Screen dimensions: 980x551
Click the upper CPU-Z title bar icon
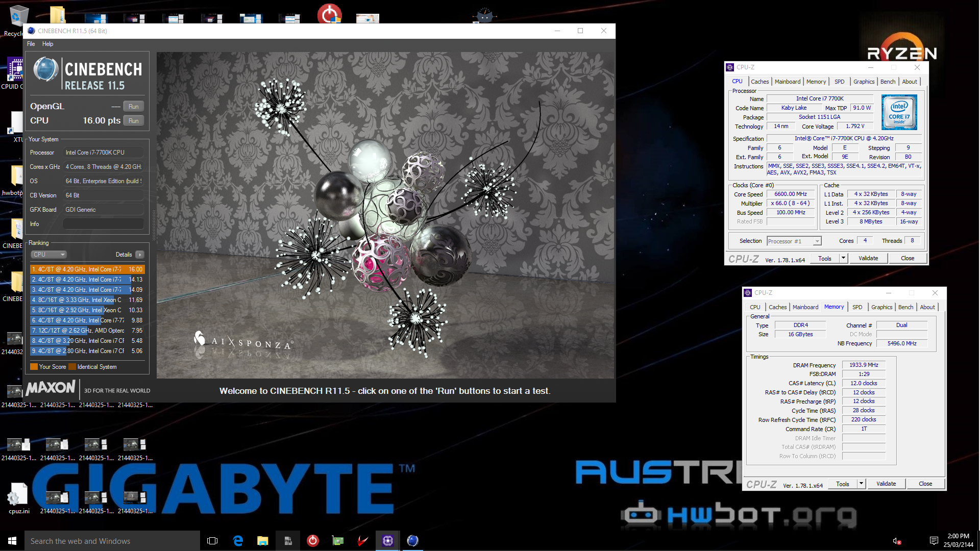(730, 67)
